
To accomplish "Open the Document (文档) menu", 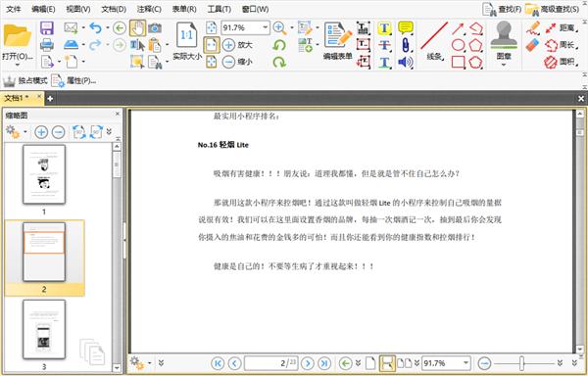I will click(114, 9).
